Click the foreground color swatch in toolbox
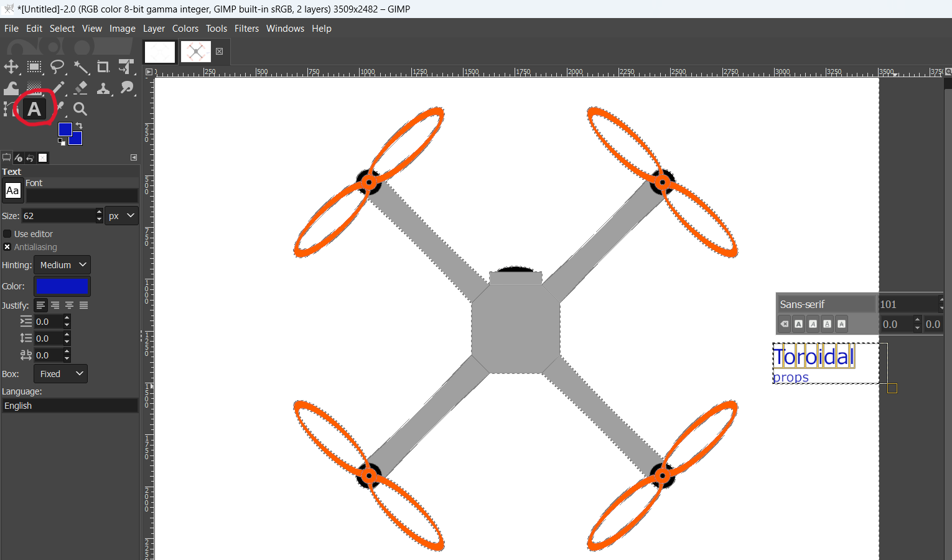This screenshot has height=560, width=952. (65, 129)
